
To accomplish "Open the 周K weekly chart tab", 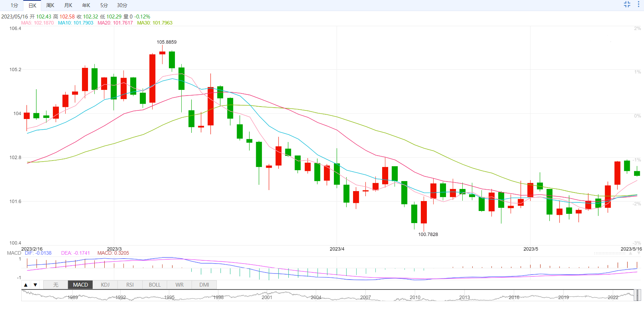I will pos(50,5).
